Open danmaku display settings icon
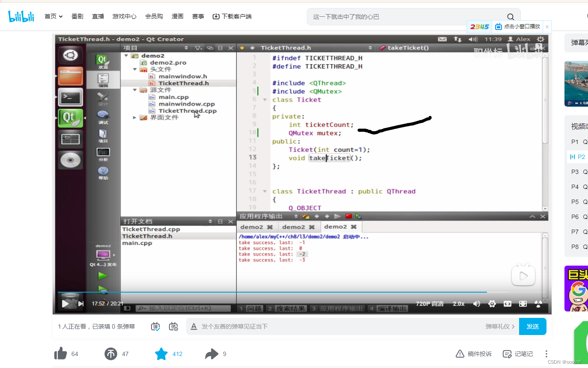588x368 pixels. pyautogui.click(x=173, y=326)
